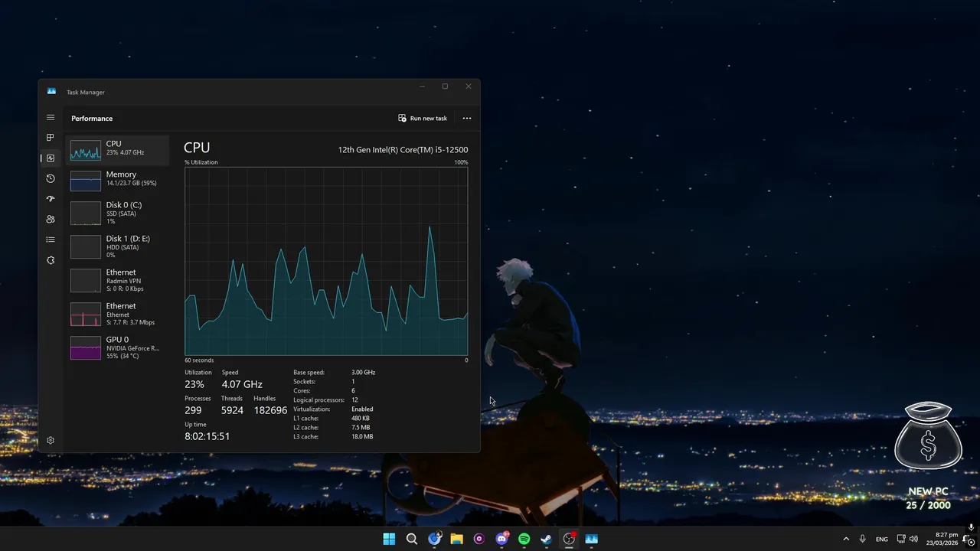980x551 pixels.
Task: Open network and volume quick settings
Action: [907, 539]
